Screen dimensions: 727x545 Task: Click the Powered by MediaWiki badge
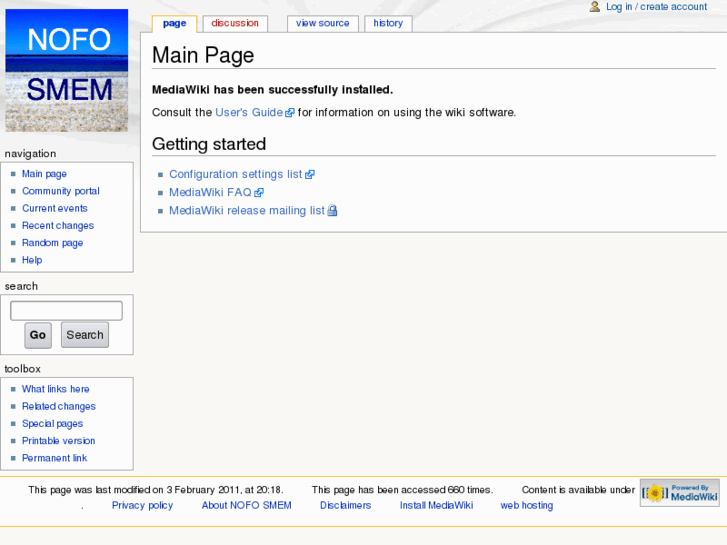point(680,493)
